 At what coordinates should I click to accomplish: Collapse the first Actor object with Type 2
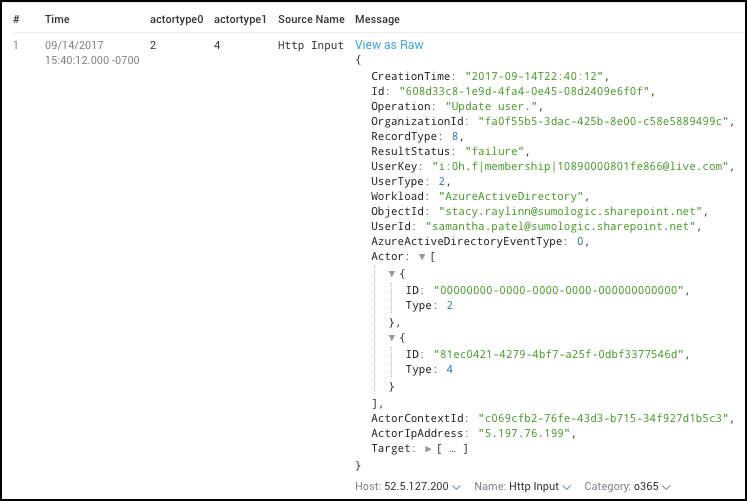tap(392, 273)
